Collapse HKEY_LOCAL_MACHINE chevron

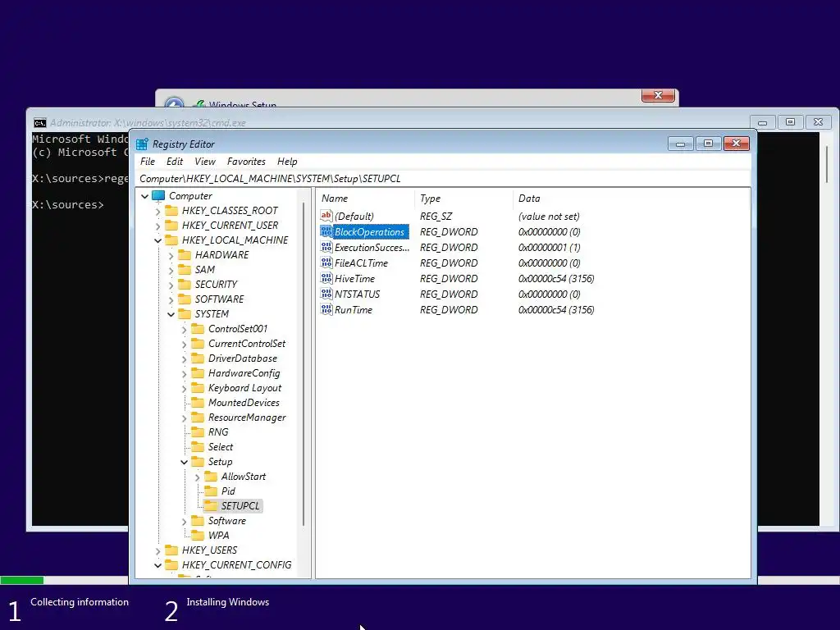tap(157, 240)
